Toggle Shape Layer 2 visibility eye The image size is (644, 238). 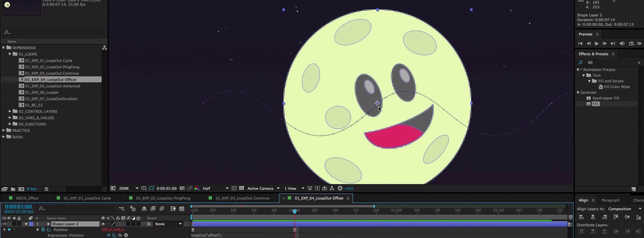point(4,224)
